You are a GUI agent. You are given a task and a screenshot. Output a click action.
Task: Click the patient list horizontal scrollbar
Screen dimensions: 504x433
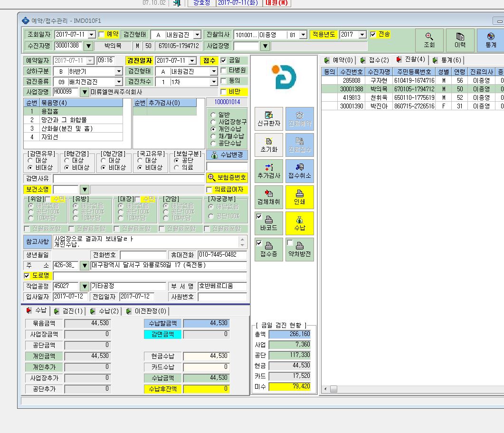point(413,389)
